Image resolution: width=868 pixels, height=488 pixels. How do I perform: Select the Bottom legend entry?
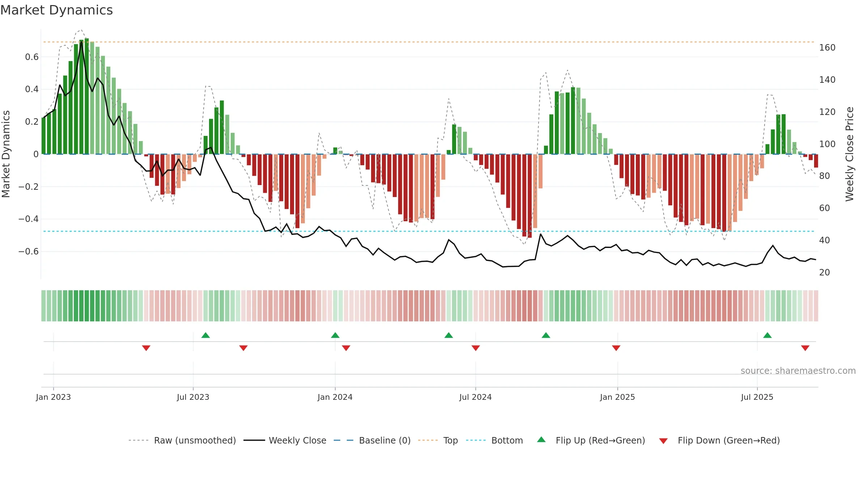coord(494,440)
